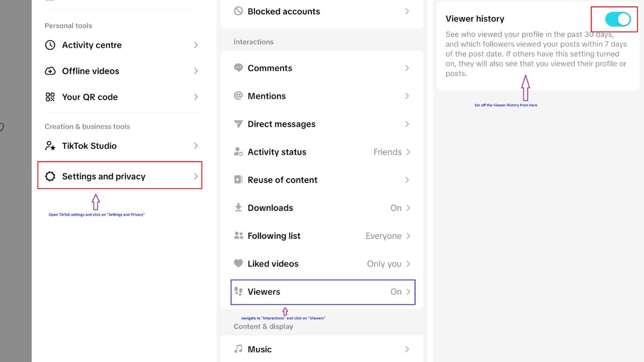644x362 pixels.
Task: Click the Content & display section heading
Action: tap(263, 326)
